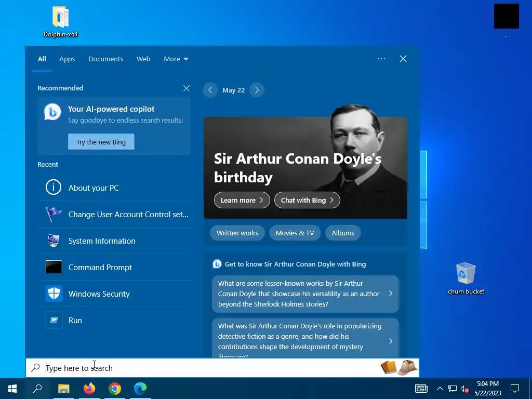Expand the popularizing detective fiction Bing question
The image size is (532, 399).
(305, 338)
